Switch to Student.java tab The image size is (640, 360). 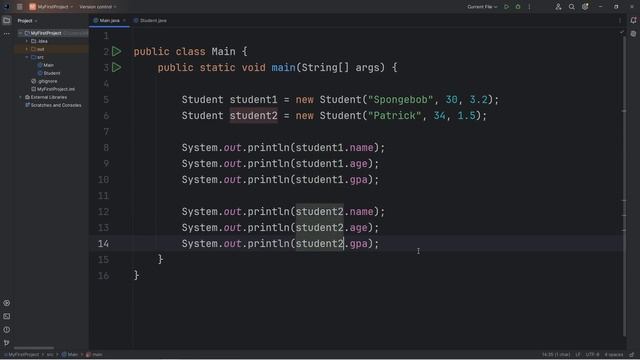(150, 20)
